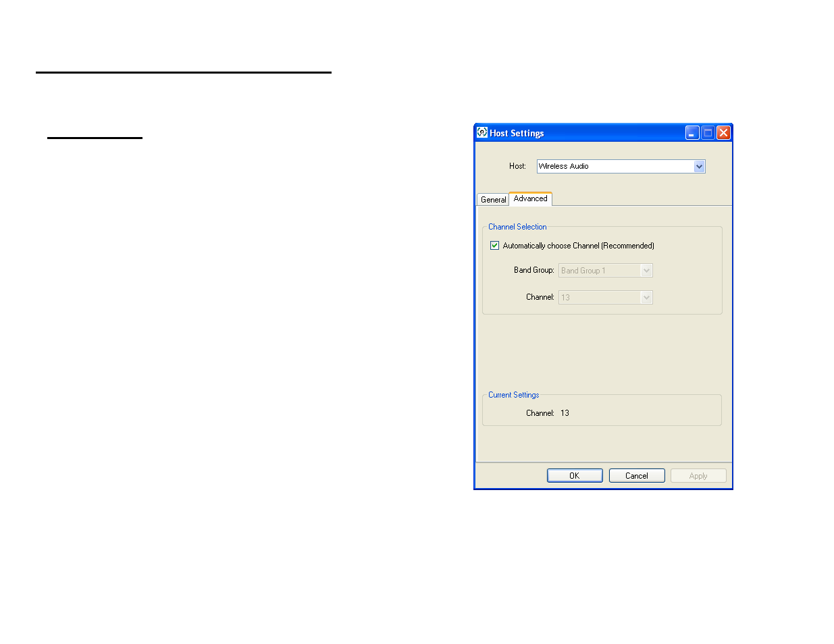Open the Host dropdown showing Wireless Audio
Screen dimensions: 834x644
pos(621,166)
